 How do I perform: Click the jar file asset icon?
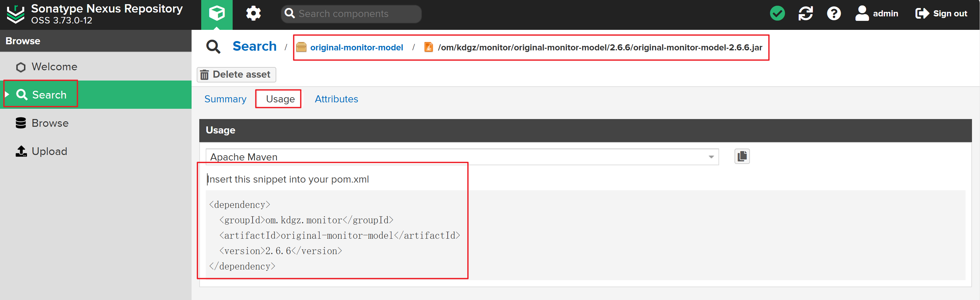pos(428,47)
